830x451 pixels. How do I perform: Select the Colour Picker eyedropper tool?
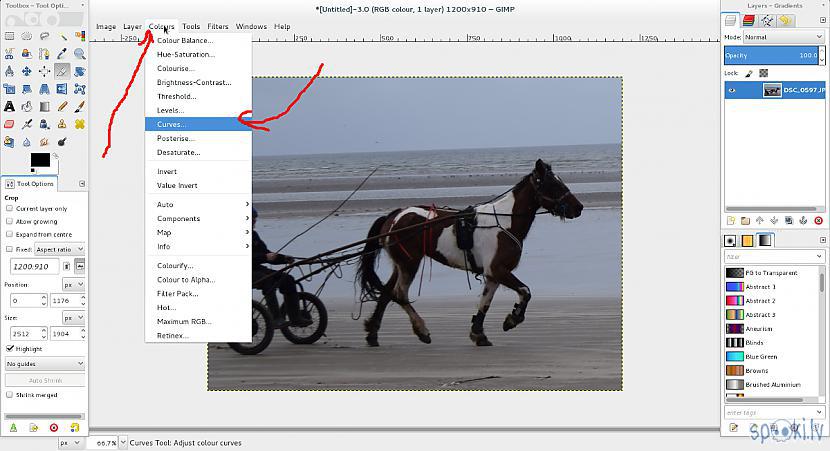coord(62,53)
